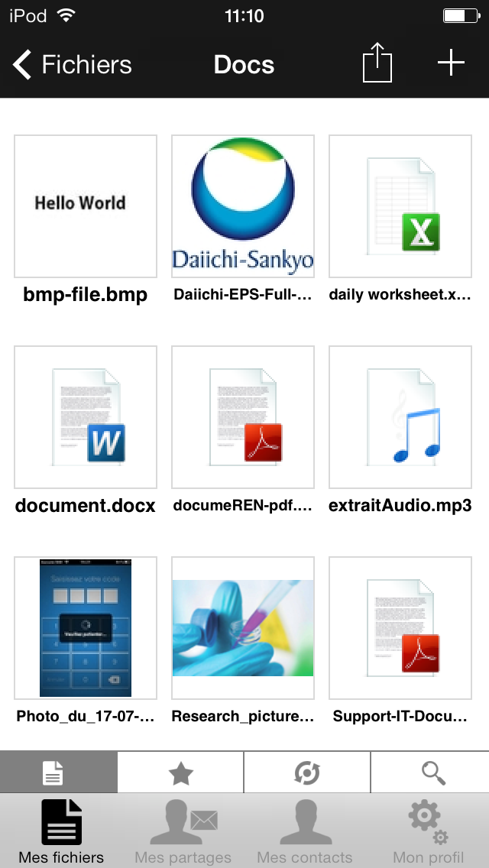Viewport: 489px width, 868px height.
Task: Select the extraitAudio.mp3 file name
Action: [x=400, y=505]
